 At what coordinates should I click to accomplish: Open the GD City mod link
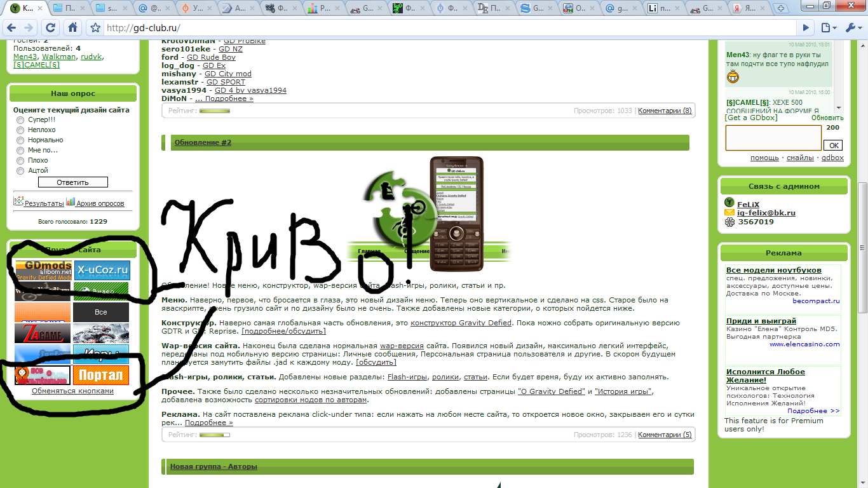point(228,74)
